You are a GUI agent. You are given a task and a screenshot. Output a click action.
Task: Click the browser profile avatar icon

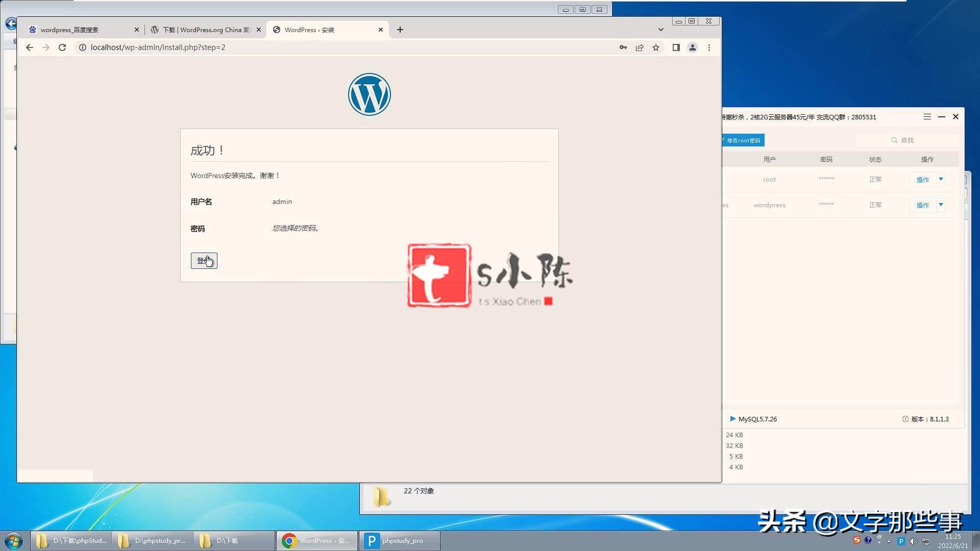point(693,47)
